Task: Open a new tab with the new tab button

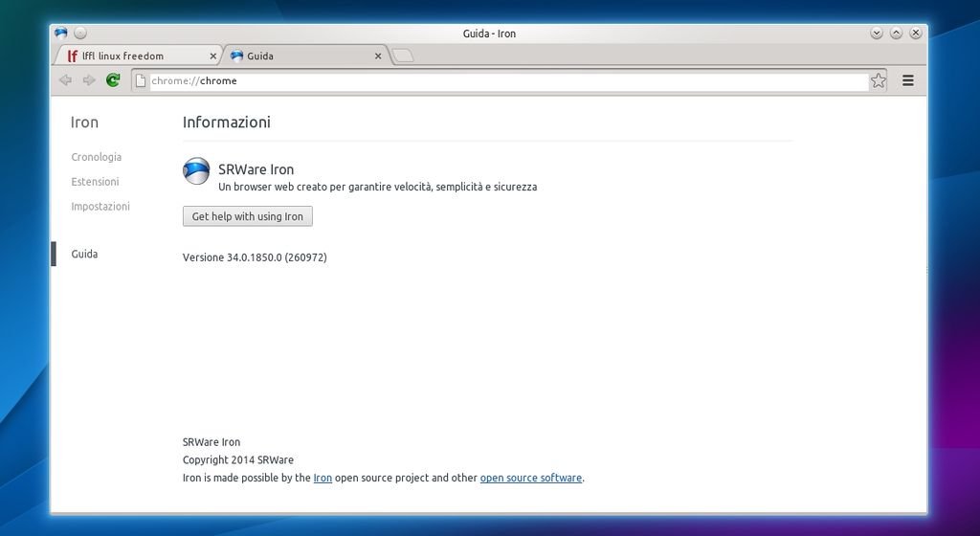Action: click(x=403, y=56)
